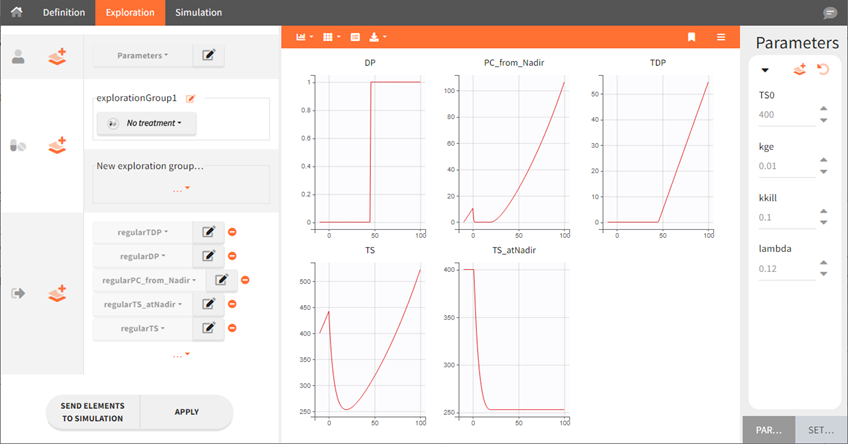Click the Apply button
848x444 pixels.
186,411
